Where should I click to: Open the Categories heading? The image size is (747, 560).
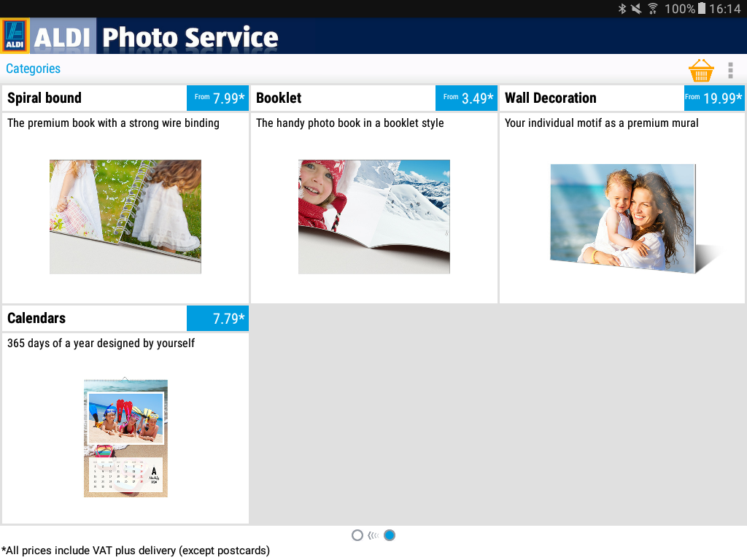[x=34, y=69]
